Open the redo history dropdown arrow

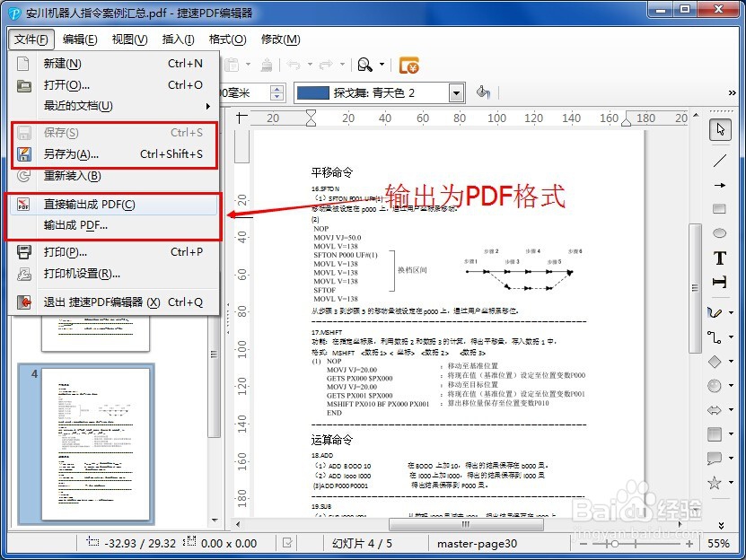coord(342,65)
